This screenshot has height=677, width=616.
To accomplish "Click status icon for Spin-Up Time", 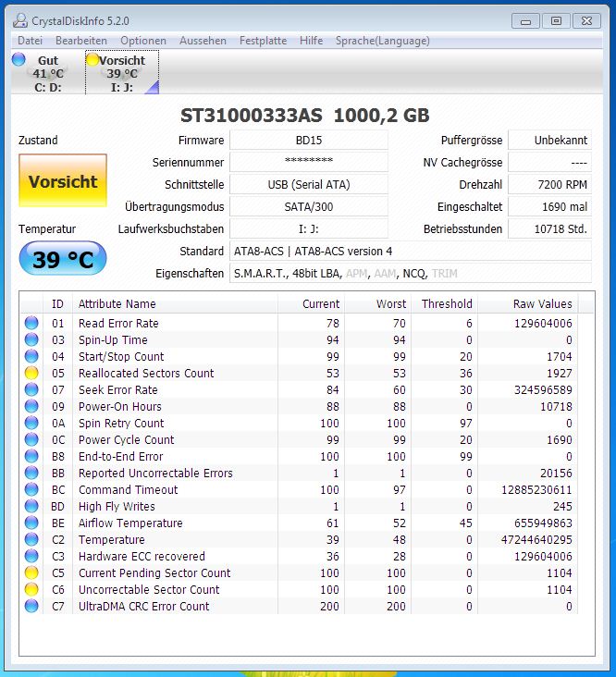I will [31, 339].
